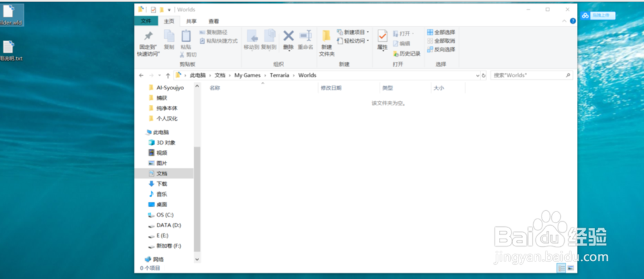The height and width of the screenshot is (279, 644).
Task: Open Help blue question icon
Action: coord(573,21)
